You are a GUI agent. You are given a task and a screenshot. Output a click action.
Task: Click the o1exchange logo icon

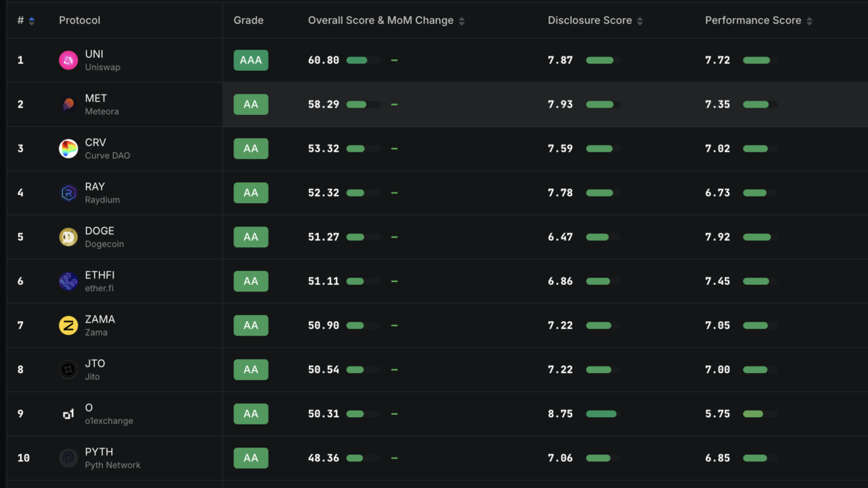pyautogui.click(x=68, y=414)
